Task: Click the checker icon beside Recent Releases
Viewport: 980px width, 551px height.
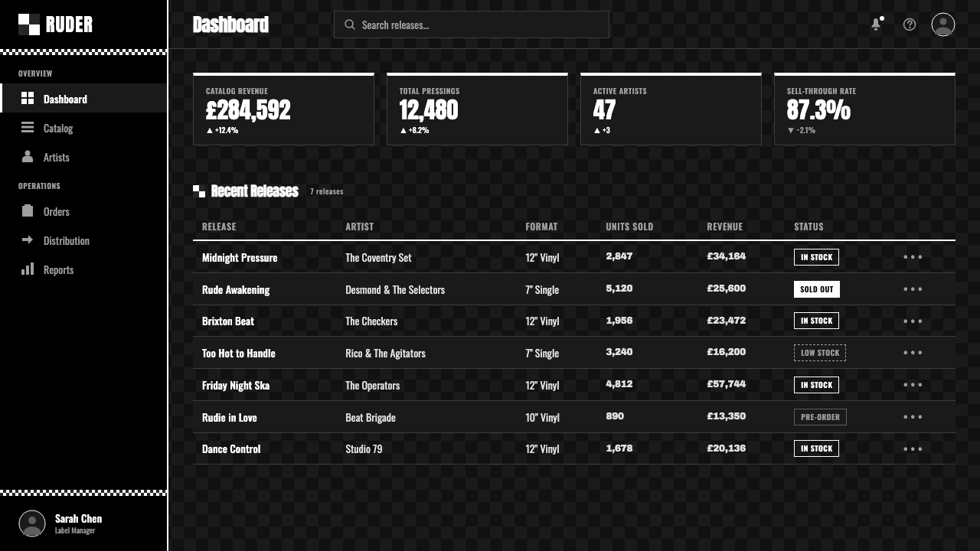Action: [x=199, y=191]
